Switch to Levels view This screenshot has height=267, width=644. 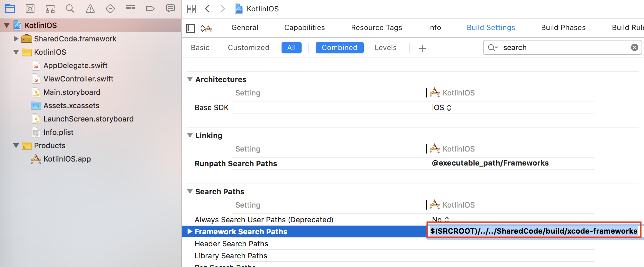click(385, 48)
